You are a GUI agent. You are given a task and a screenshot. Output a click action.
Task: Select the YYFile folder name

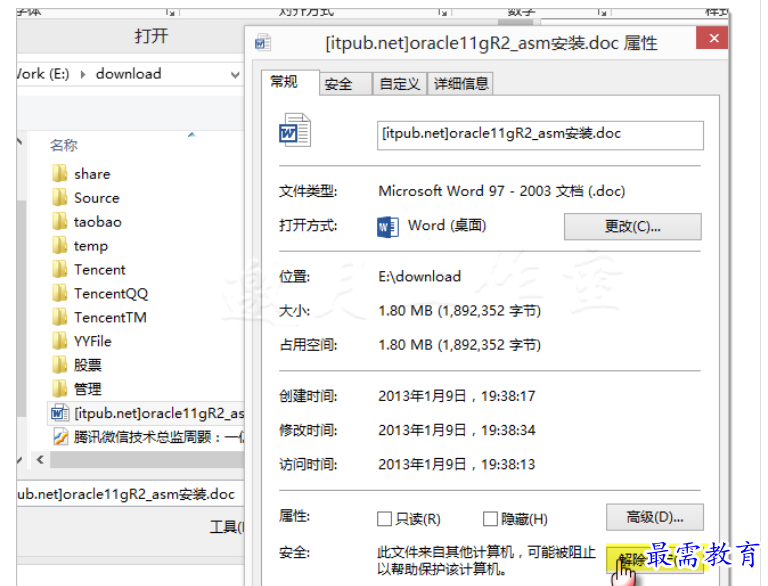tap(93, 341)
